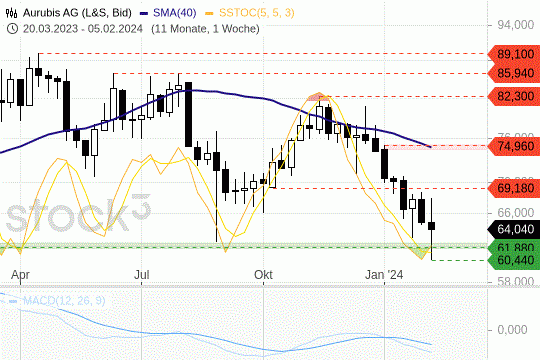Click the dark blue SMA(40) color marker

[x=144, y=14]
